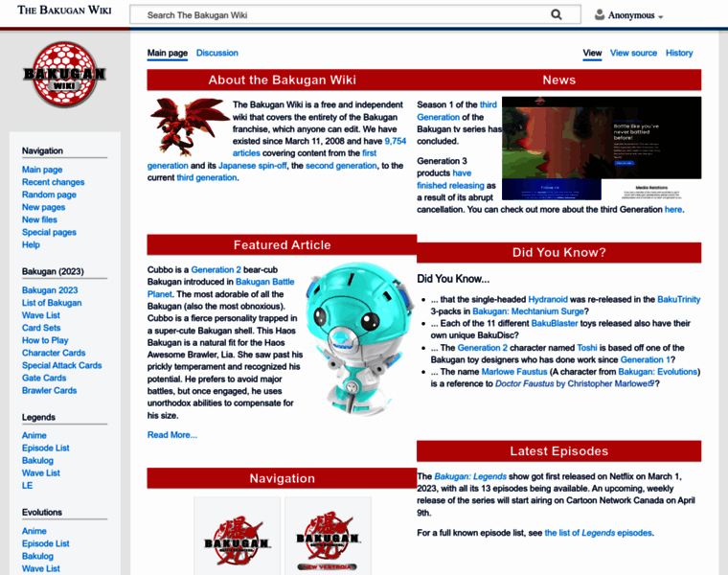Open the Hydranoid link

pyautogui.click(x=548, y=300)
